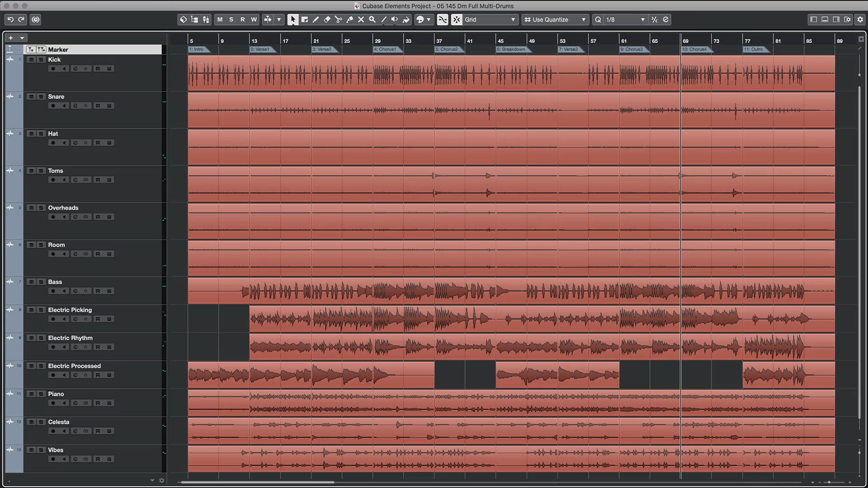Mute the Kick track

31,60
